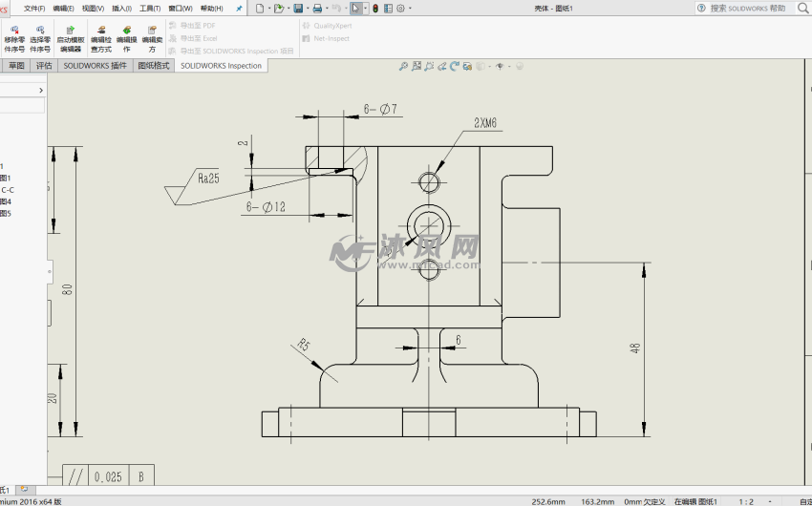Click the 1 : 2 scale in status bar
The image size is (812, 506).
746,501
